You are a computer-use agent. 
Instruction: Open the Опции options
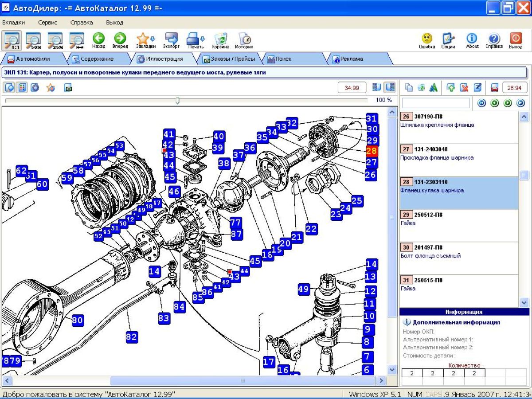click(448, 40)
